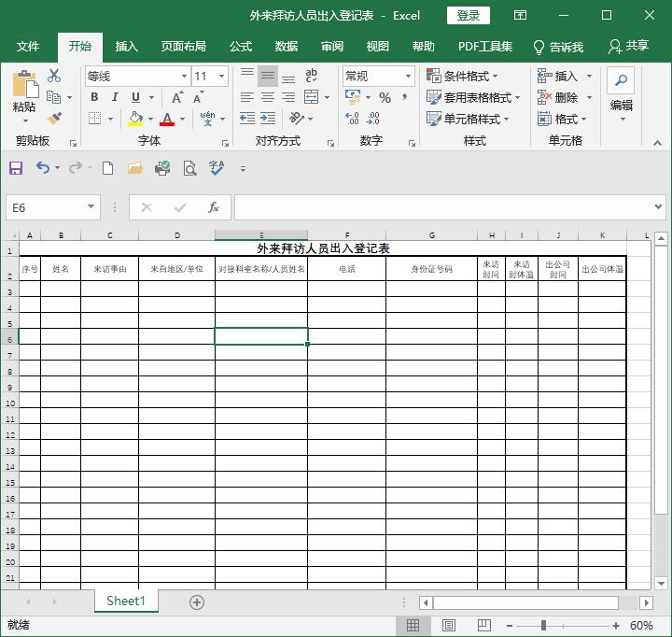Click accounting number format icon
This screenshot has width=672, height=637.
coord(353,97)
